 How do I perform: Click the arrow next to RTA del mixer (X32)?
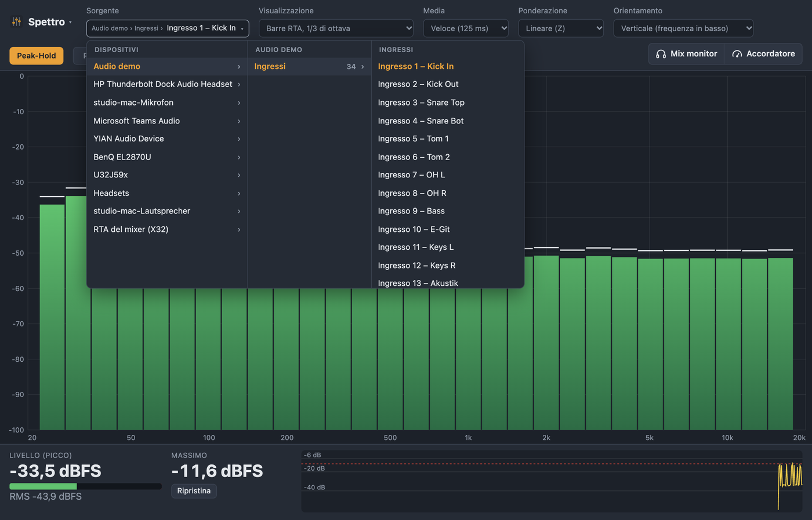point(239,230)
